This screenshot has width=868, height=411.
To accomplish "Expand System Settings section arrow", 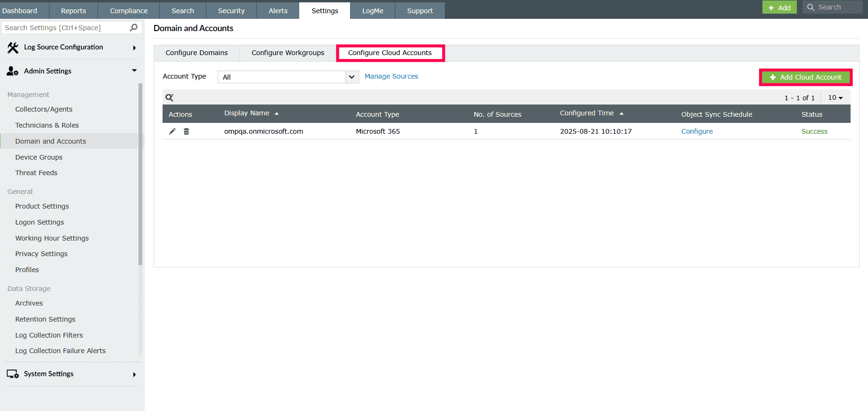I will (134, 375).
